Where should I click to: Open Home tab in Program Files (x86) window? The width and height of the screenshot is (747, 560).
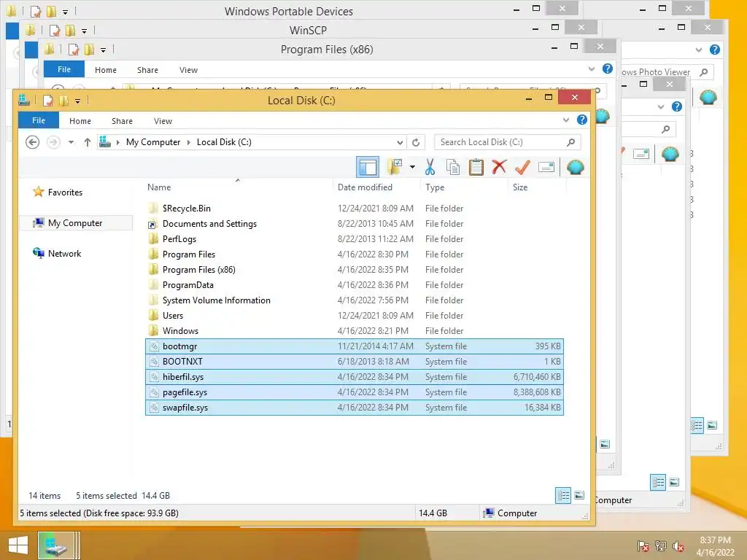pyautogui.click(x=105, y=70)
